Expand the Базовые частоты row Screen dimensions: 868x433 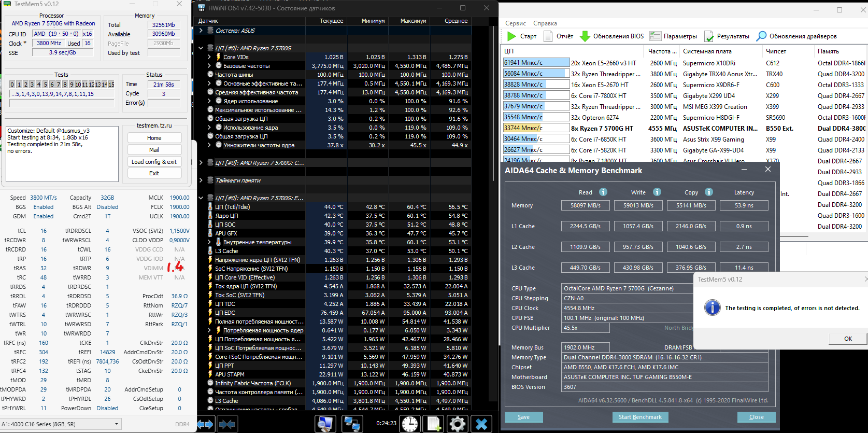click(209, 66)
